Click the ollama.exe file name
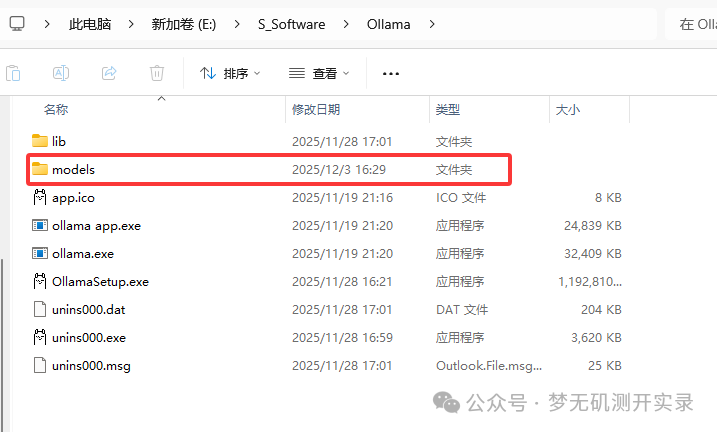 [x=83, y=254]
